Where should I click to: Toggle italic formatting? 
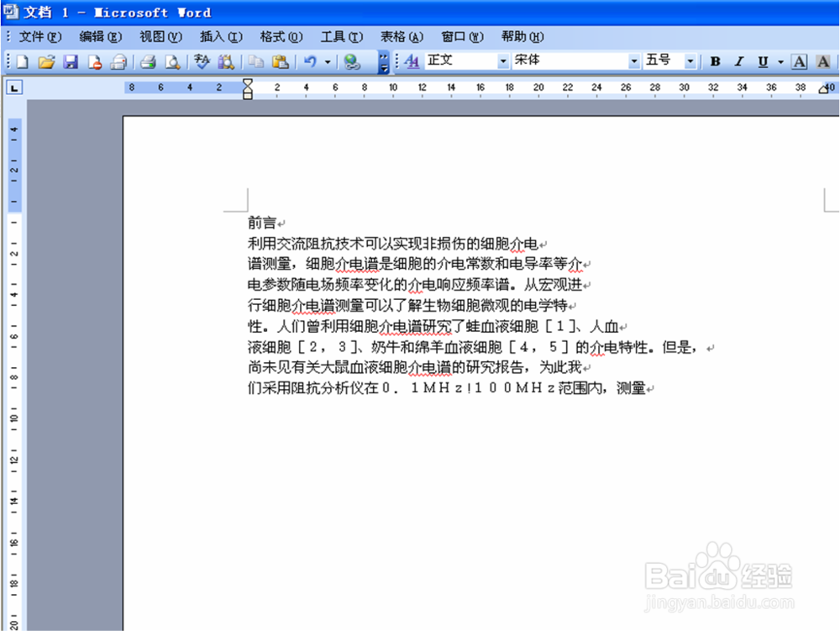click(x=738, y=60)
